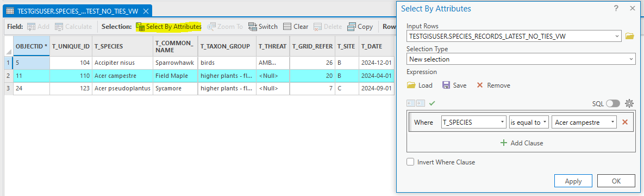644x196 pixels.
Task: Click the 'Sycamore' cell
Action: pyautogui.click(x=176, y=88)
